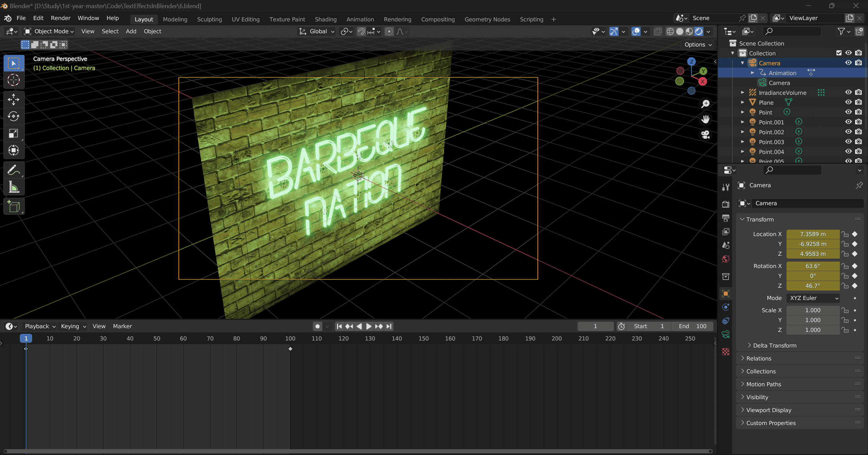
Task: Open the viewport Add menu
Action: 131,32
